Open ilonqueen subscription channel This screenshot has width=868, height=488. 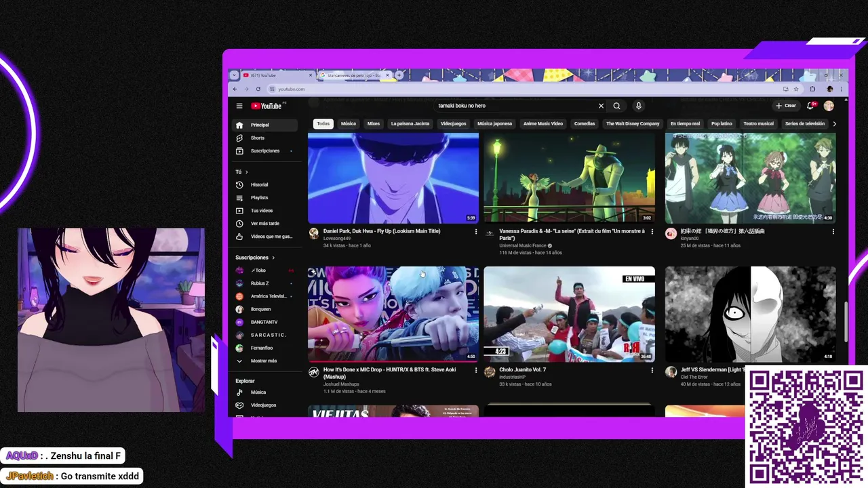264,309
